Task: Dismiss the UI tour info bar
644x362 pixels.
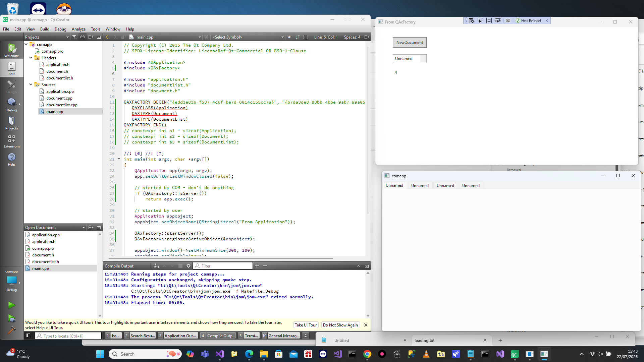Action: (x=366, y=325)
